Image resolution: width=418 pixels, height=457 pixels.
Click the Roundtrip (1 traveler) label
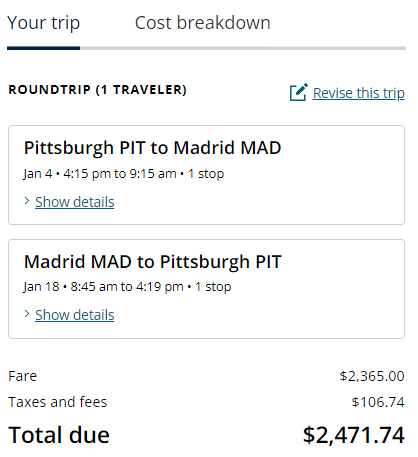[97, 90]
